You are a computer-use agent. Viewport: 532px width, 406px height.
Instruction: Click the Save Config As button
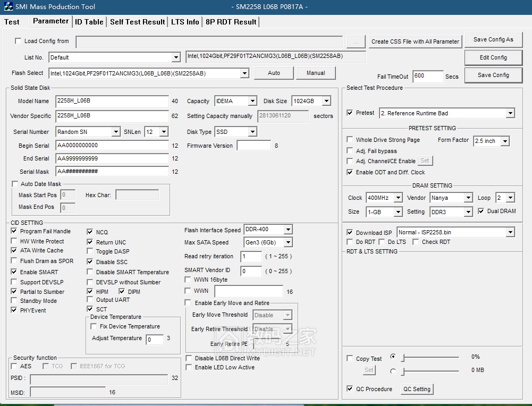pos(493,39)
